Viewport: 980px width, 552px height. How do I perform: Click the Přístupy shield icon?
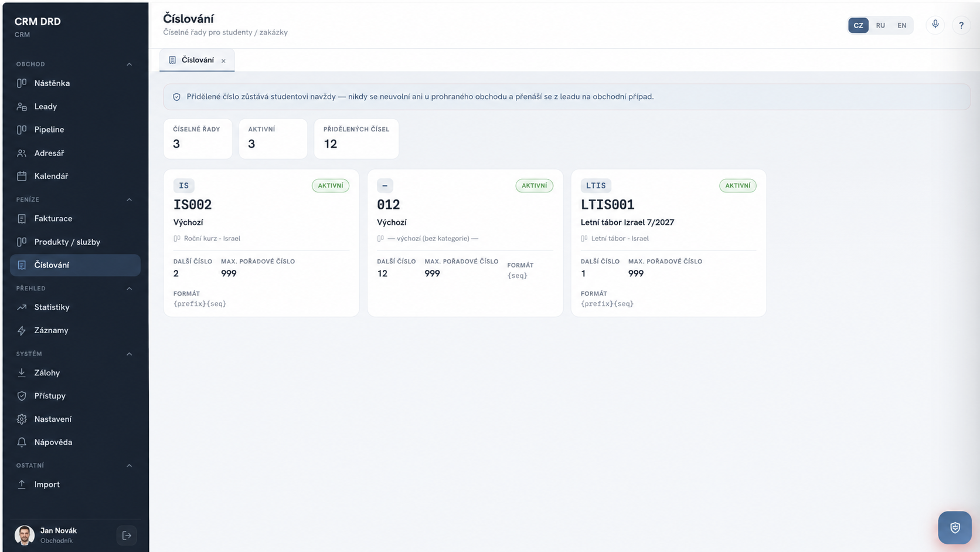[x=22, y=396]
